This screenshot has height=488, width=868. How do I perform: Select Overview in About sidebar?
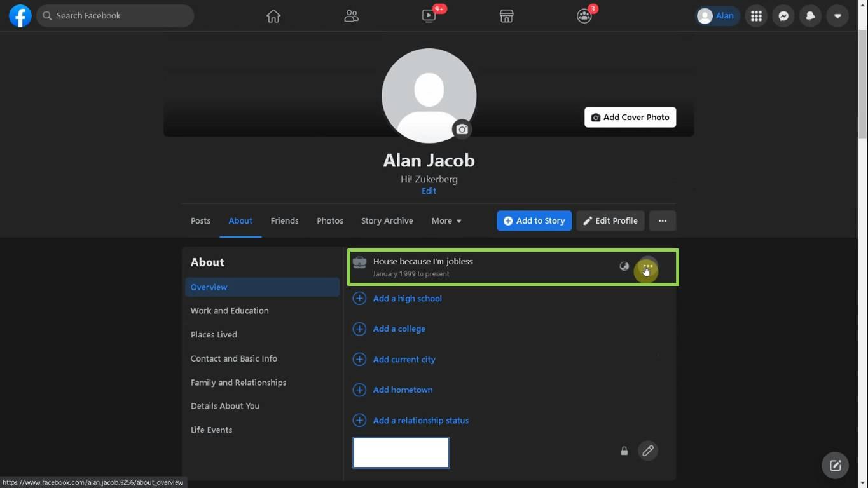tap(262, 287)
